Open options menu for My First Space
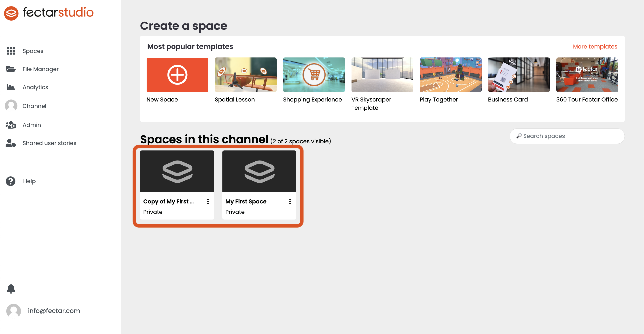644x334 pixels. (290, 201)
